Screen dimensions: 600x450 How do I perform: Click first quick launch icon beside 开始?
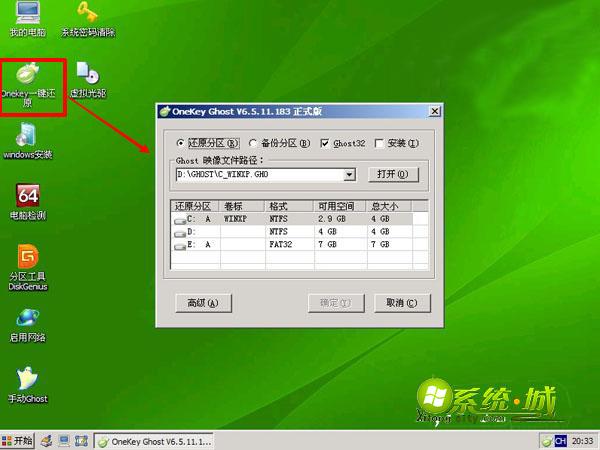click(47, 441)
